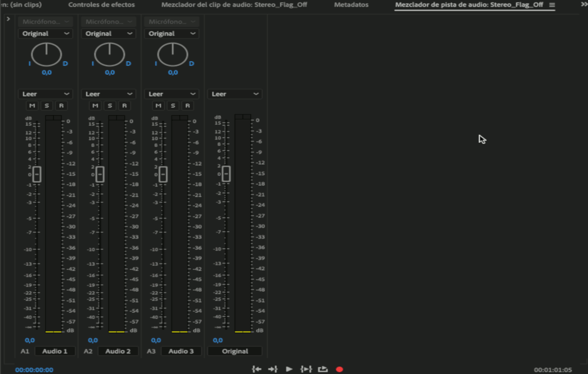The image size is (588, 374).
Task: Open the audio track mixer panel menu
Action: coord(552,5)
